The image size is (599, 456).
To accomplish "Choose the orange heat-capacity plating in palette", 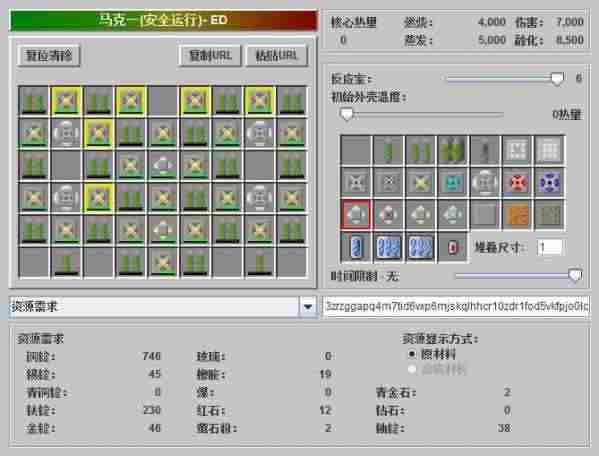I will pos(517,215).
